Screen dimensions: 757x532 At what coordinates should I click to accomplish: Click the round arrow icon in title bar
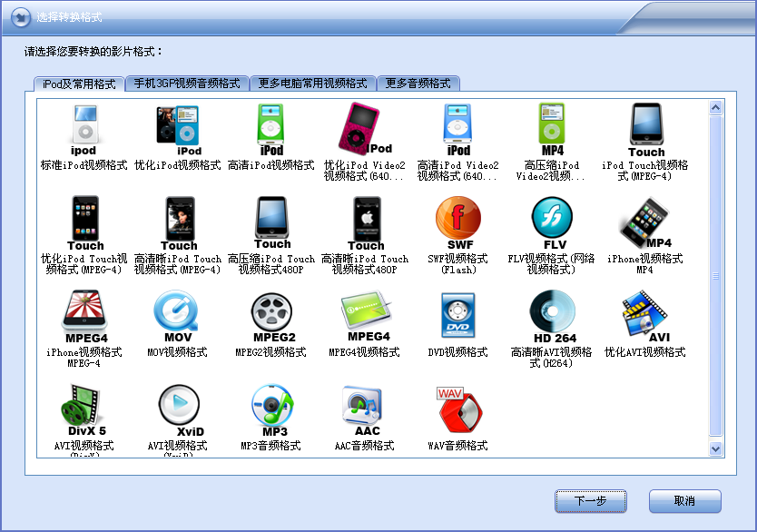tap(20, 18)
